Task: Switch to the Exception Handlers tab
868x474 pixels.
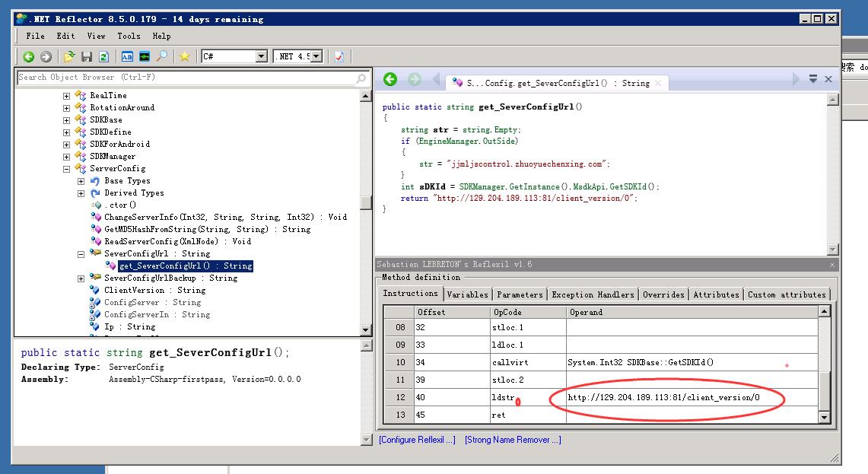Action: click(593, 294)
